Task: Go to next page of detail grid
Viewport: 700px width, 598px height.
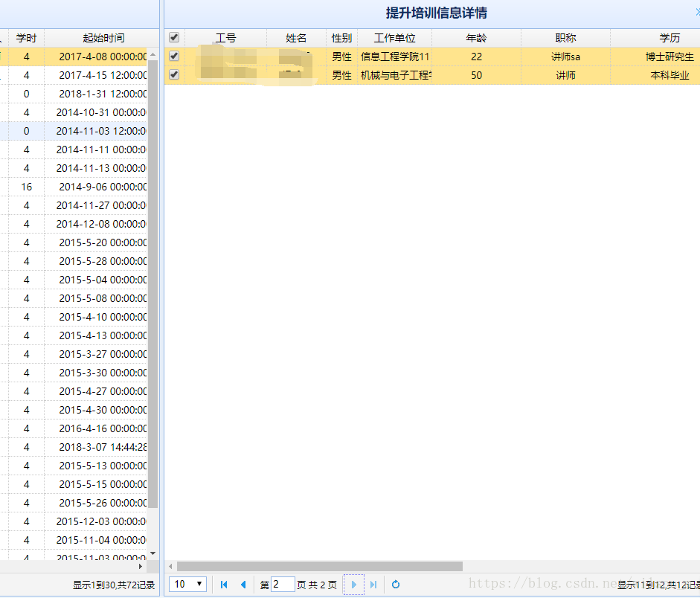Action: click(x=354, y=585)
